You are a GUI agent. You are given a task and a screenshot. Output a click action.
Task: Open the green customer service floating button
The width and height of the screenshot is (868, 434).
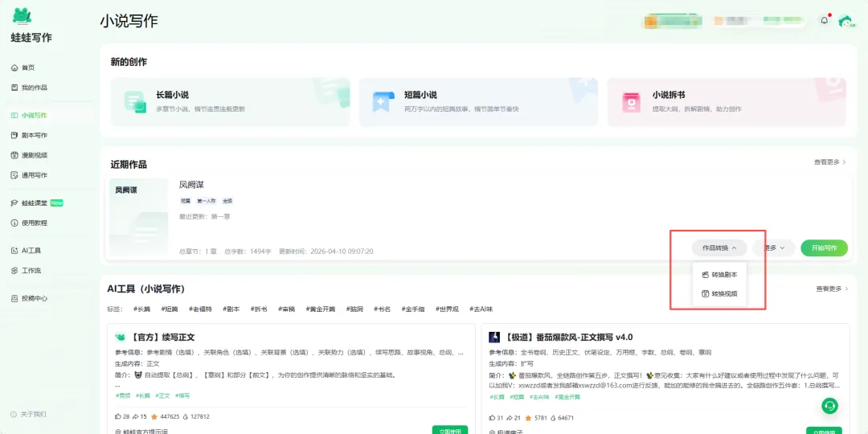(829, 406)
